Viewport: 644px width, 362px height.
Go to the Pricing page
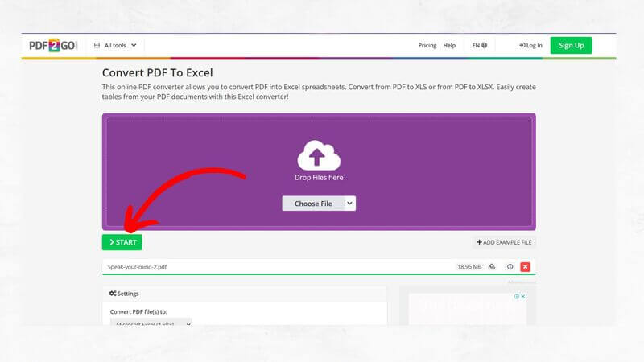coord(427,45)
